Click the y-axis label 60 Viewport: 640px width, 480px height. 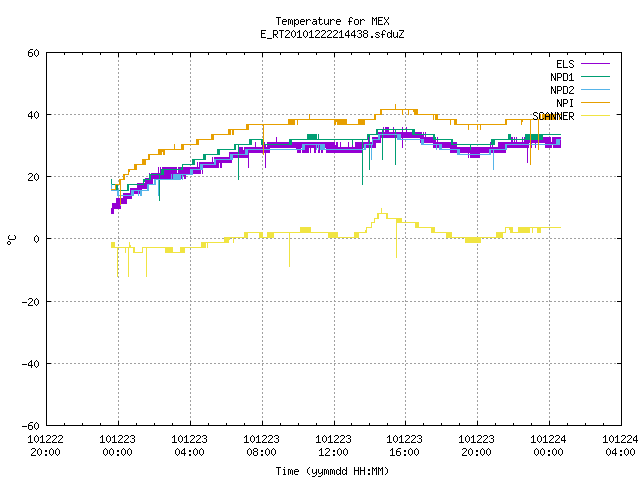click(x=33, y=53)
